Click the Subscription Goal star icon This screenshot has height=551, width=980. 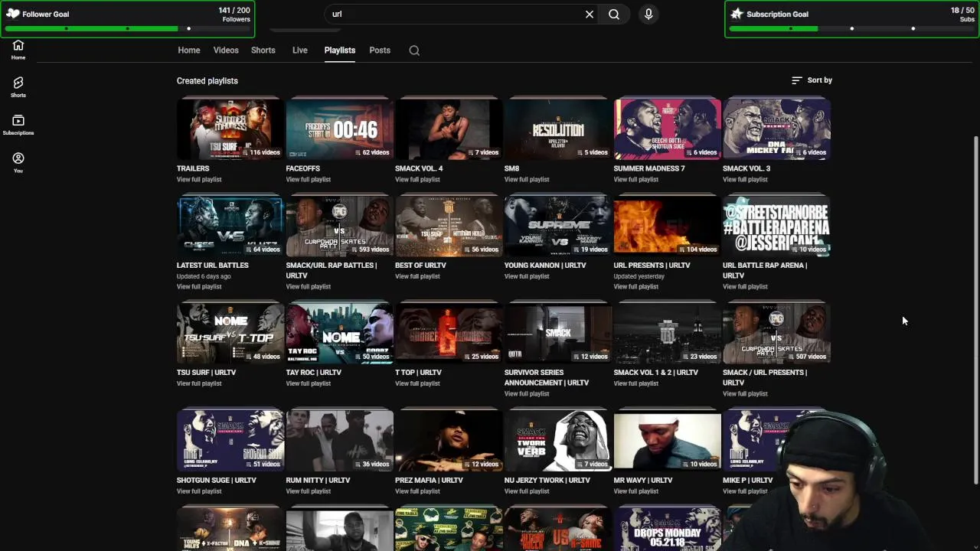point(737,14)
